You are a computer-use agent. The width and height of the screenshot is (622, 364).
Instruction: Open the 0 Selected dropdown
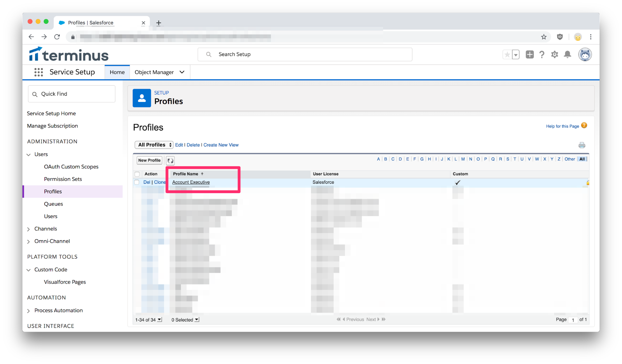tap(197, 320)
